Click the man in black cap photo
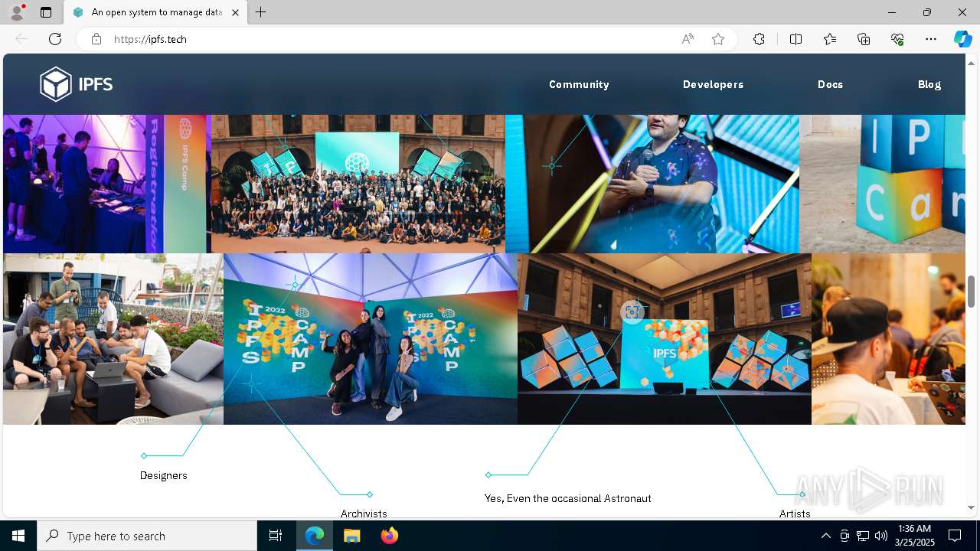 (x=888, y=339)
